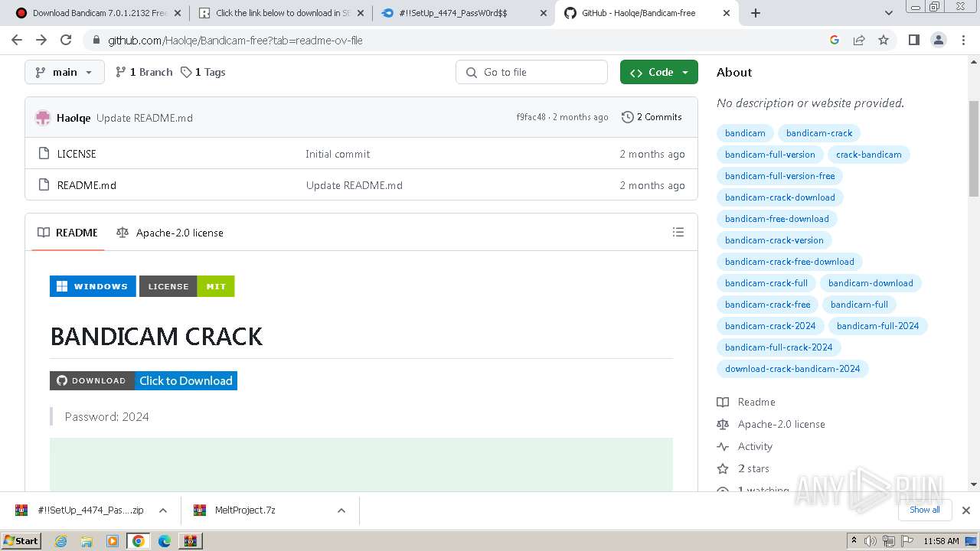This screenshot has height=551, width=980.
Task: Switch to the #!!SetUp_4474_PassW0rd$$ tab
Action: point(464,13)
